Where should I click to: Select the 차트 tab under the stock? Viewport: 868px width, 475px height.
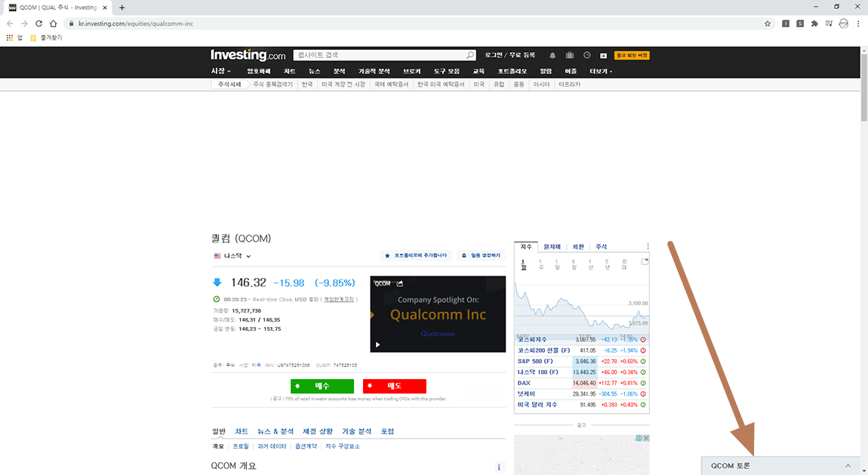pos(242,431)
